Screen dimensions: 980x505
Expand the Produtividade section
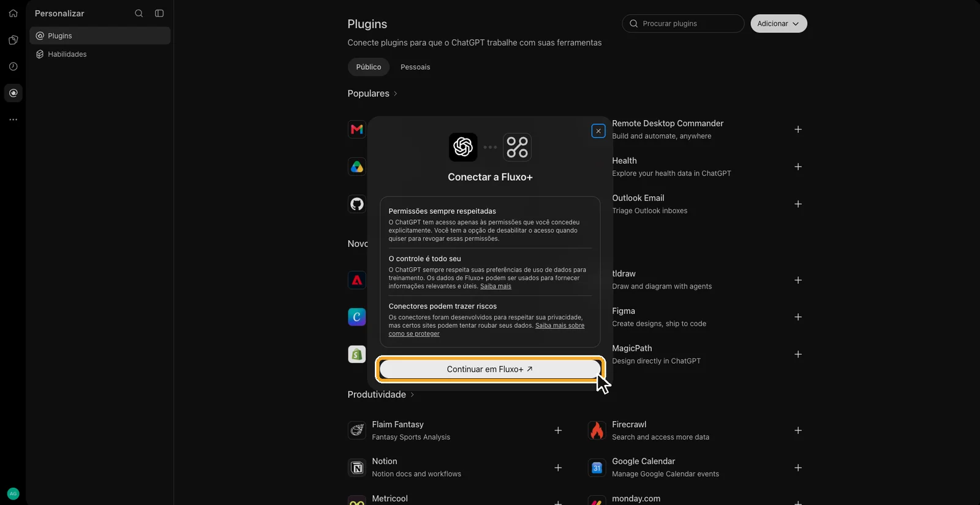(x=381, y=395)
